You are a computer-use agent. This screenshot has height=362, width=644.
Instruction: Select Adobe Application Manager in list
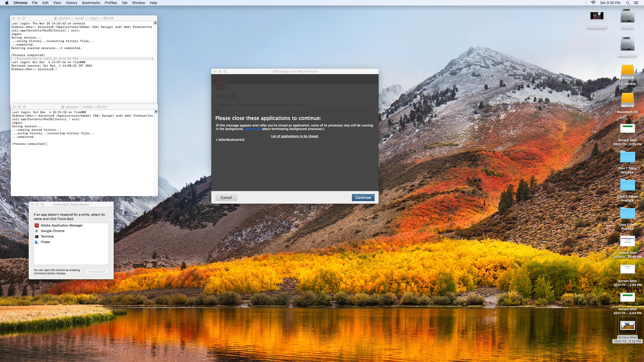(x=62, y=225)
